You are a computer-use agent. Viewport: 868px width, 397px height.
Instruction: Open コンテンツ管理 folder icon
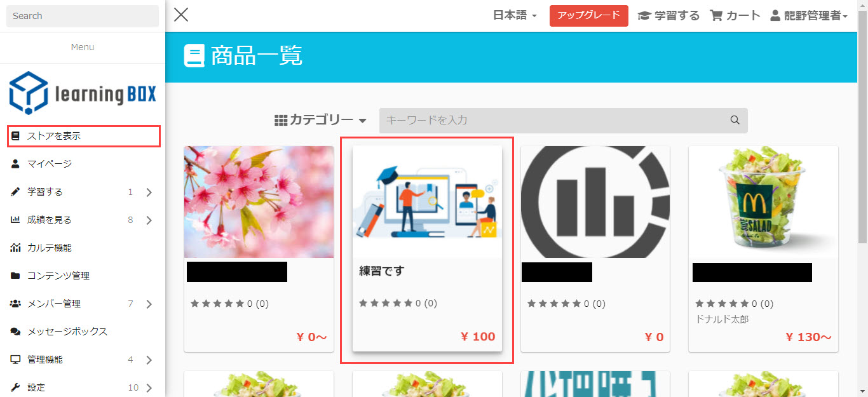(15, 276)
